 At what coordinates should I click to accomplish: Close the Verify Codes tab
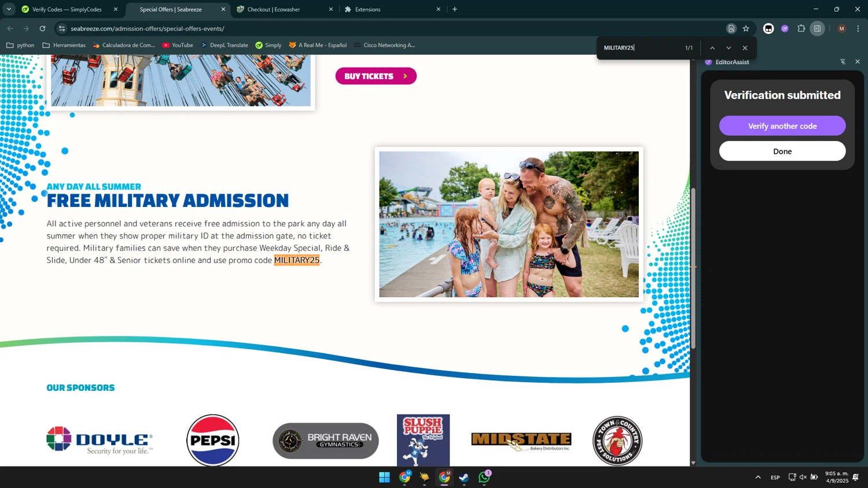[x=116, y=9]
